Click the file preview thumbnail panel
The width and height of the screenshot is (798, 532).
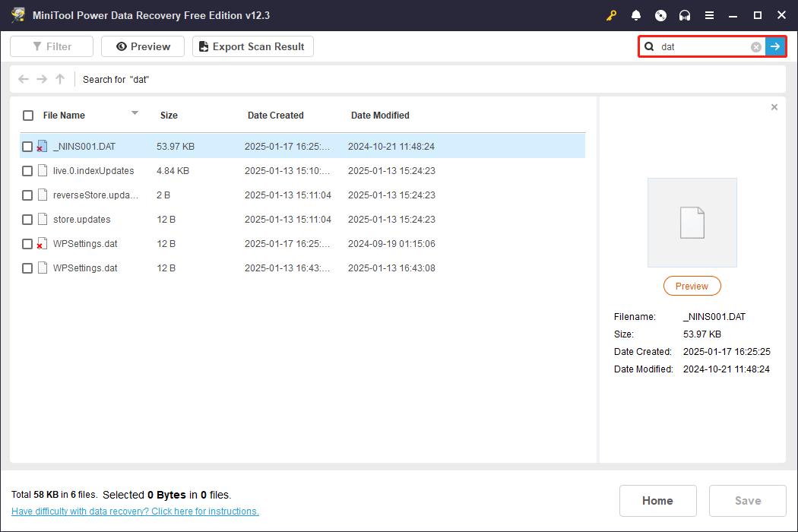[692, 222]
